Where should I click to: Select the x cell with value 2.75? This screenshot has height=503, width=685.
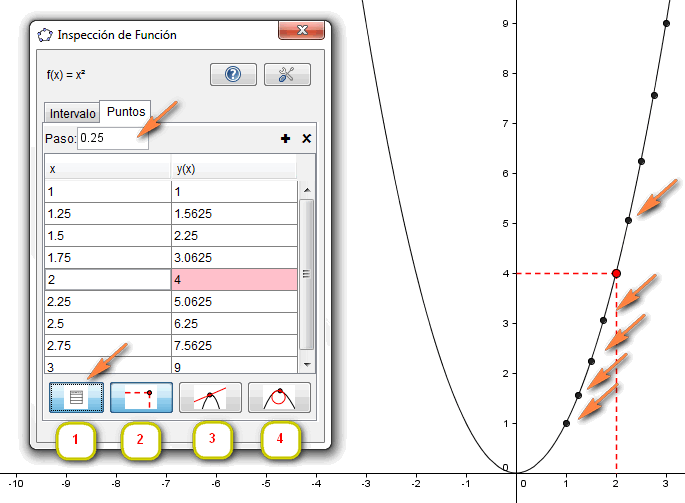pyautogui.click(x=108, y=346)
